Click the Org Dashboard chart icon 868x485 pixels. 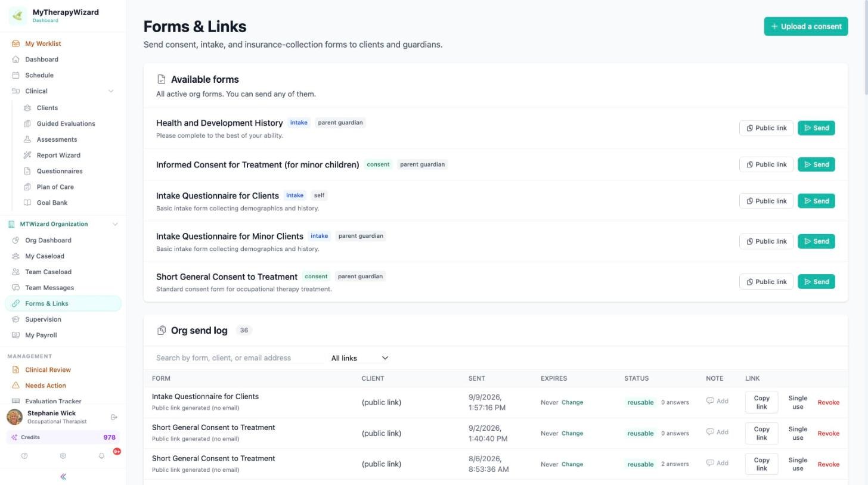[x=16, y=240]
